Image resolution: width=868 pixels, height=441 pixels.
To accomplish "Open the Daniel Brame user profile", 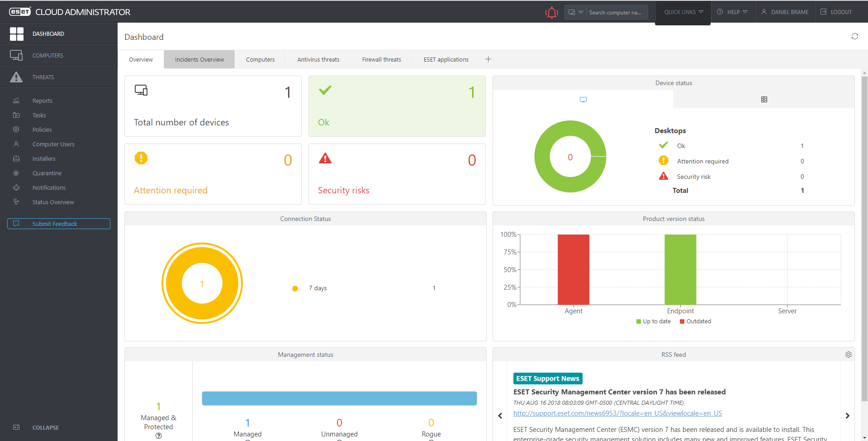I will coord(785,12).
